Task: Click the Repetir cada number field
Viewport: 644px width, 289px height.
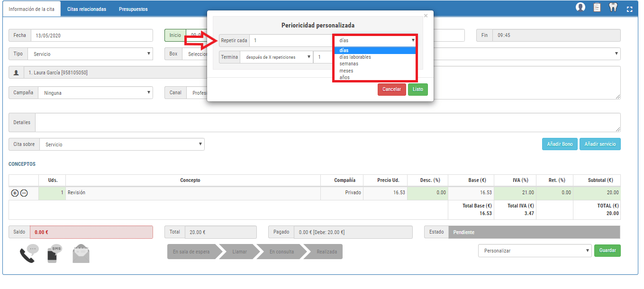Action: pyautogui.click(x=290, y=41)
